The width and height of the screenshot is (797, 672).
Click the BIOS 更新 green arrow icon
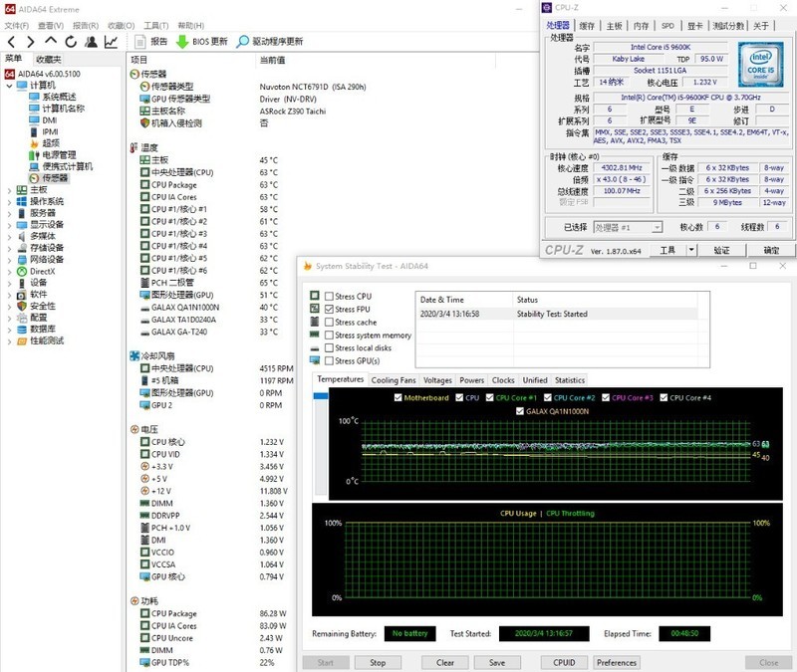point(182,42)
